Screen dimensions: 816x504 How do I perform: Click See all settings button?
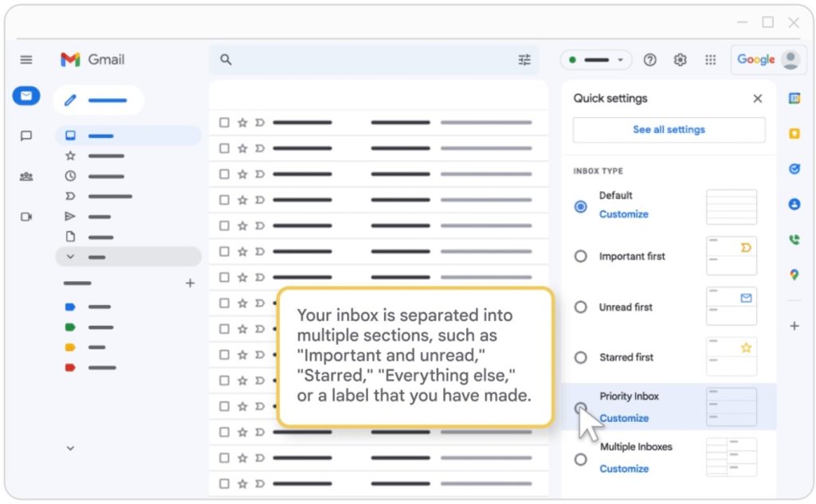669,130
